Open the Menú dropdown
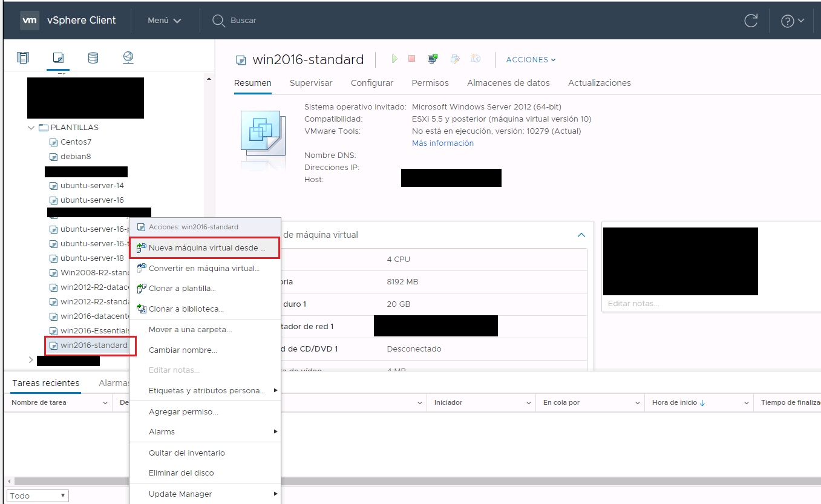The image size is (821, 504). pyautogui.click(x=165, y=21)
